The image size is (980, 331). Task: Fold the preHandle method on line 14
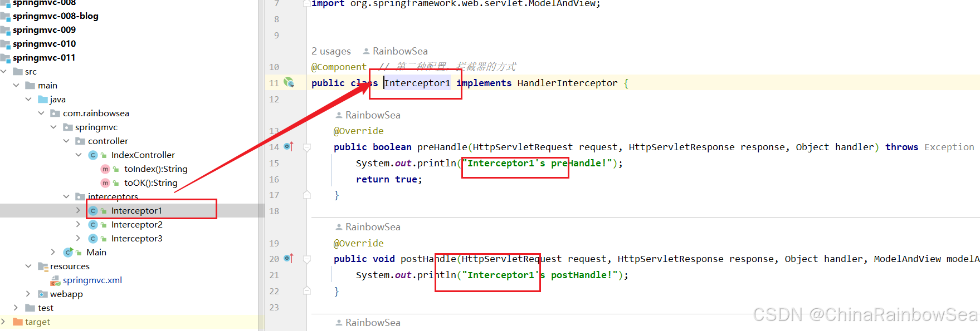click(306, 147)
